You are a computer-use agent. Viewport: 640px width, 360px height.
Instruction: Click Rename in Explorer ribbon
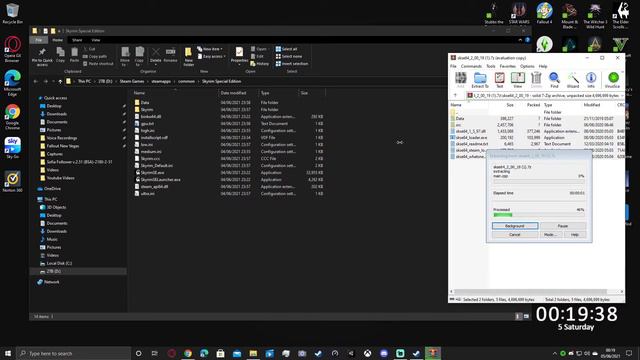(170, 55)
